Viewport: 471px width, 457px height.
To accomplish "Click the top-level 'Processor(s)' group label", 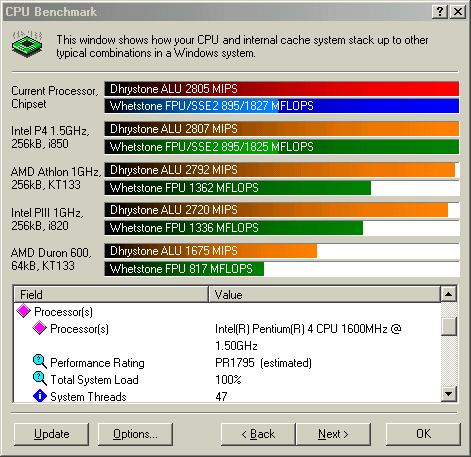I will 63,312.
